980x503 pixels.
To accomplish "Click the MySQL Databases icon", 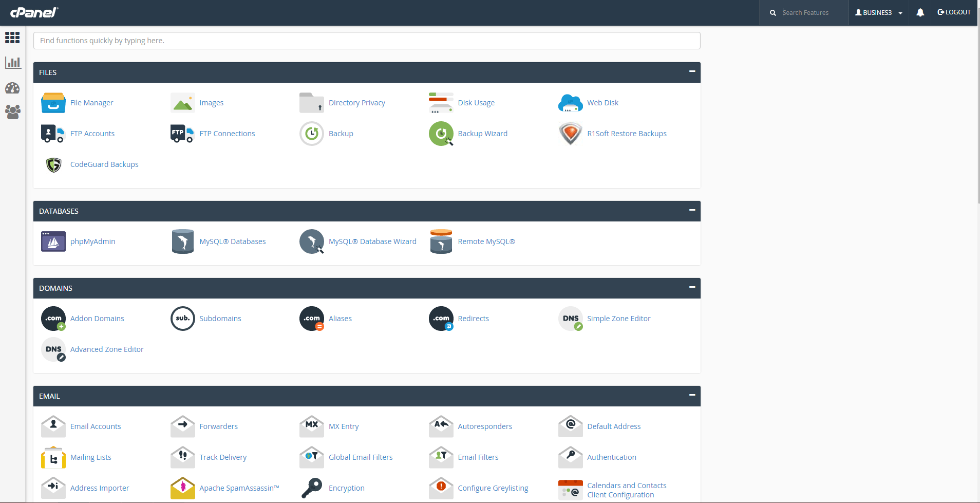I will tap(183, 241).
